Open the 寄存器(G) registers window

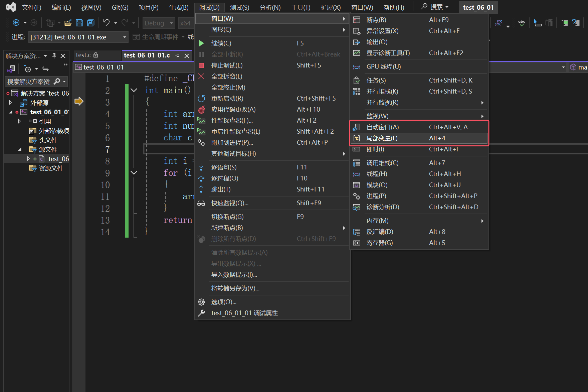click(419, 243)
